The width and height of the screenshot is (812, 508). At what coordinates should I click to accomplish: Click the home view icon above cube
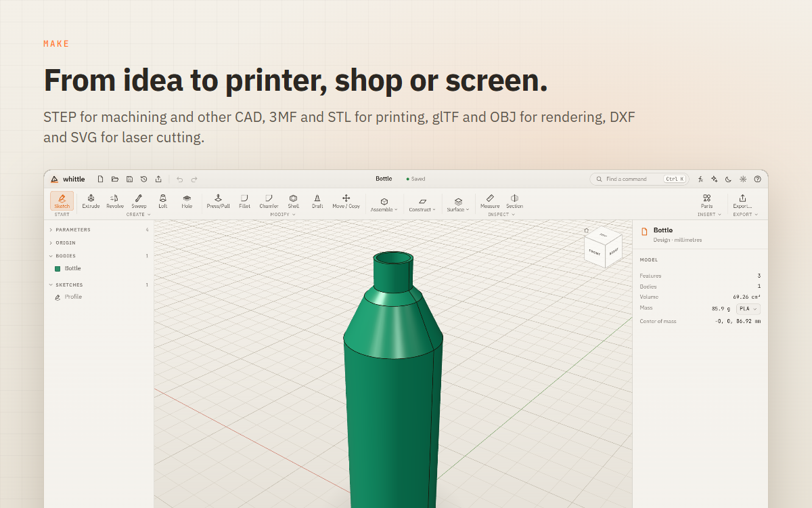coord(586,230)
